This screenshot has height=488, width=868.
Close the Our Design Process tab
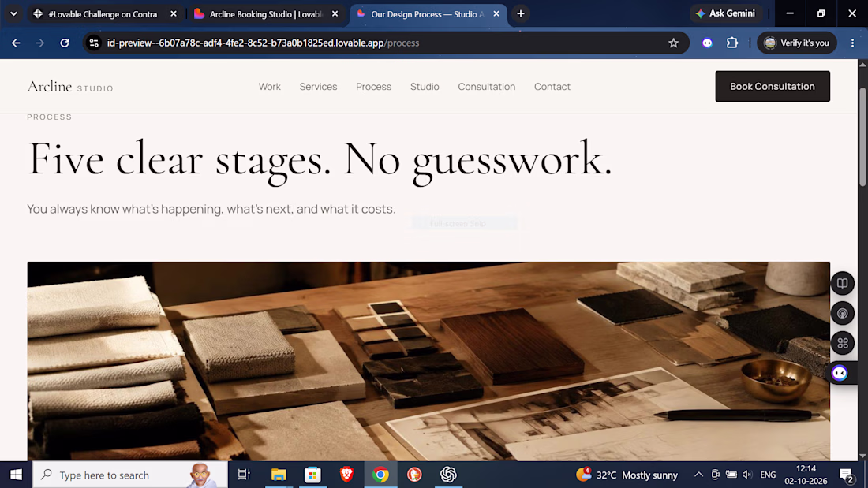(496, 14)
